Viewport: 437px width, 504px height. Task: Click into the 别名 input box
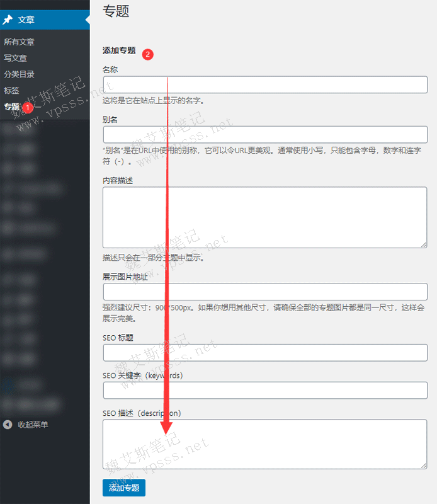[264, 134]
